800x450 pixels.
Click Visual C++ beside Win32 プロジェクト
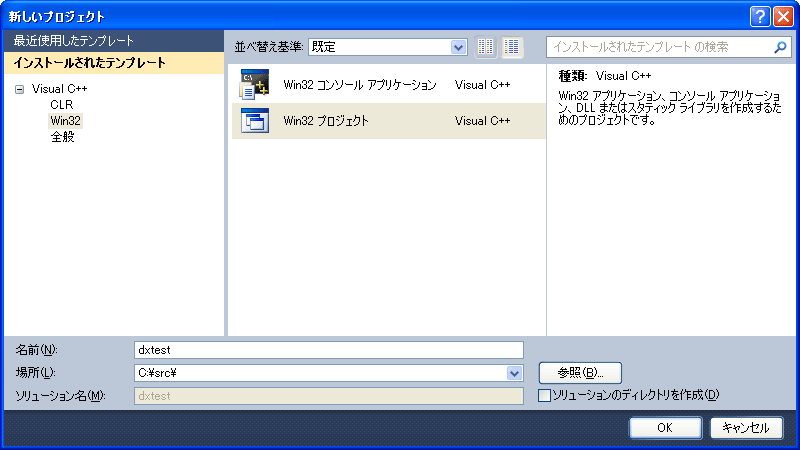482,121
